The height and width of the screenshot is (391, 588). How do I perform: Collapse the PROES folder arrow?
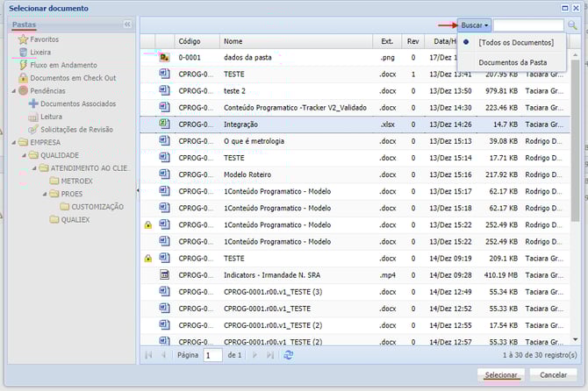tap(43, 194)
